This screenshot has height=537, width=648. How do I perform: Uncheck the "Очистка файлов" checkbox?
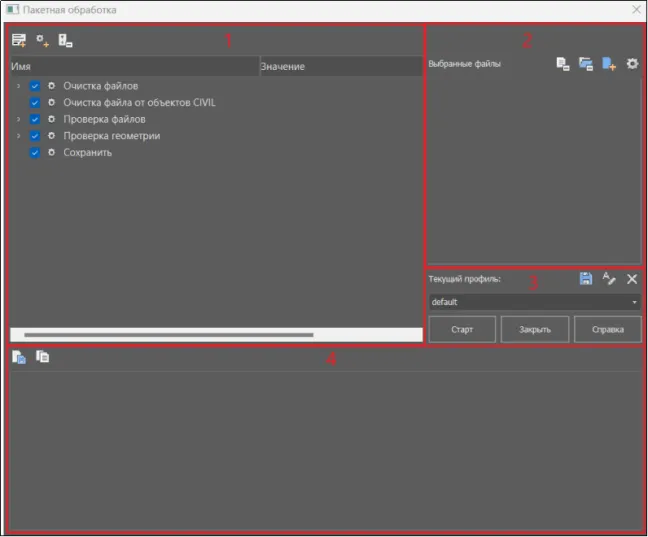point(35,86)
